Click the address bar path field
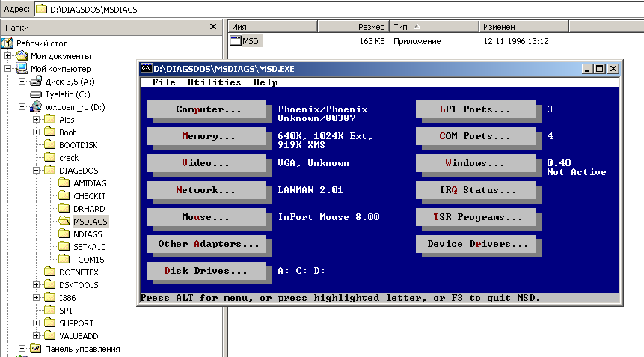The height and width of the screenshot is (357, 644). coord(339,9)
